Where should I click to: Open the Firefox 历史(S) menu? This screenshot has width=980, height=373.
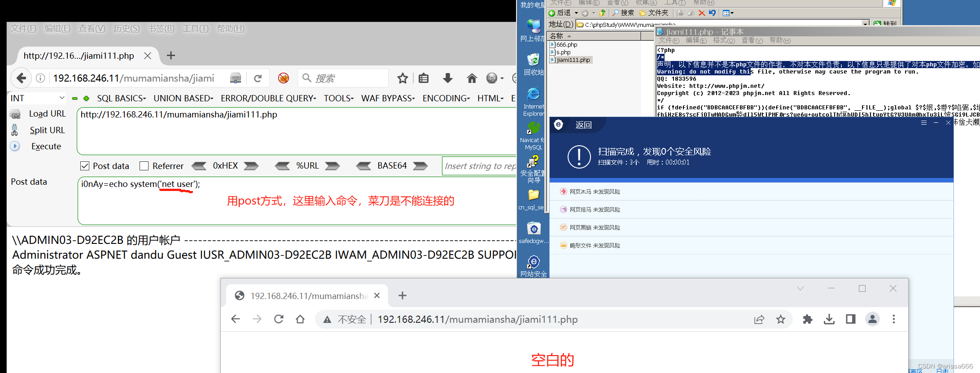coord(127,29)
